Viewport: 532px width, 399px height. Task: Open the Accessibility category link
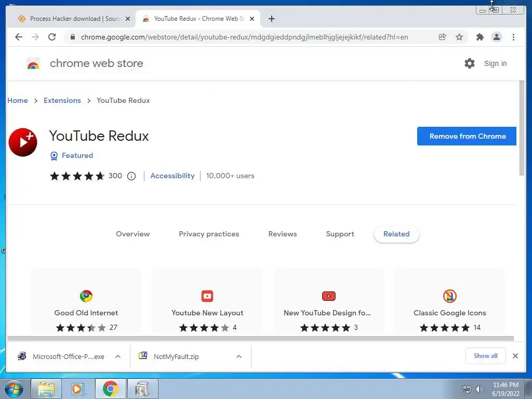(x=172, y=176)
